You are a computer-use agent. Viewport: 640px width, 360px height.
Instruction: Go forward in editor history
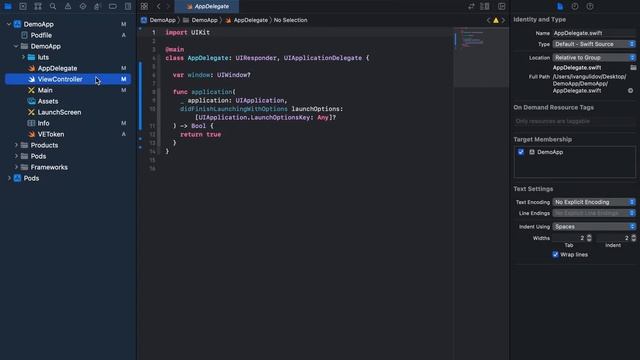click(168, 7)
